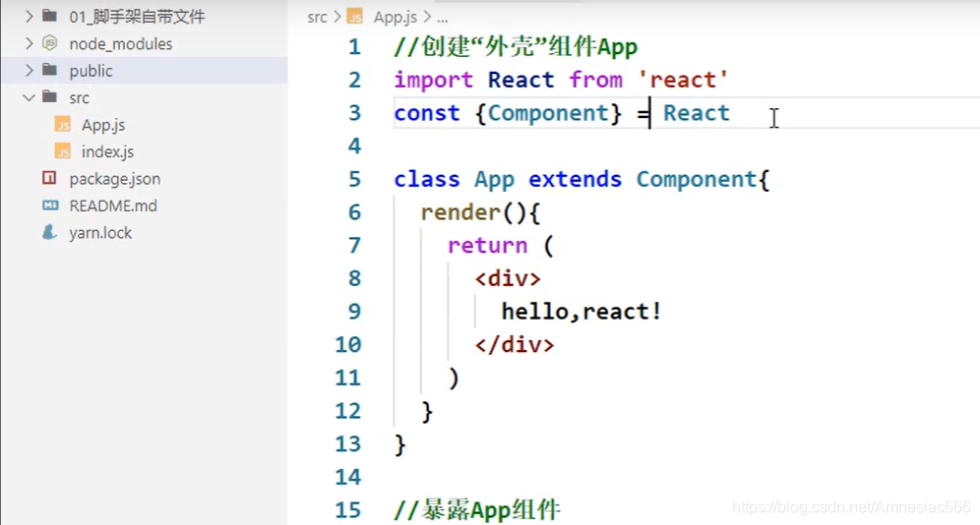The image size is (980, 525).
Task: Select the src folder label
Action: tap(79, 98)
